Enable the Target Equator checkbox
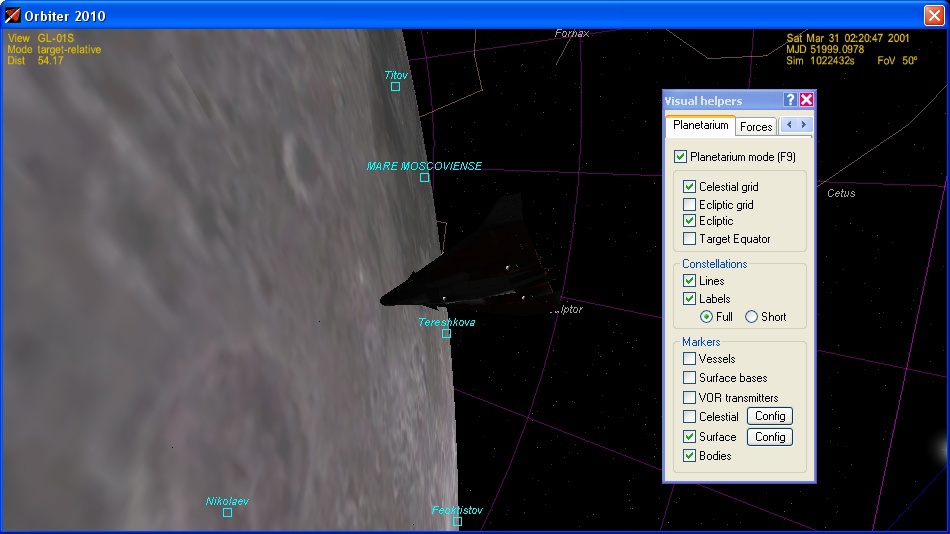This screenshot has width=950, height=534. [689, 239]
